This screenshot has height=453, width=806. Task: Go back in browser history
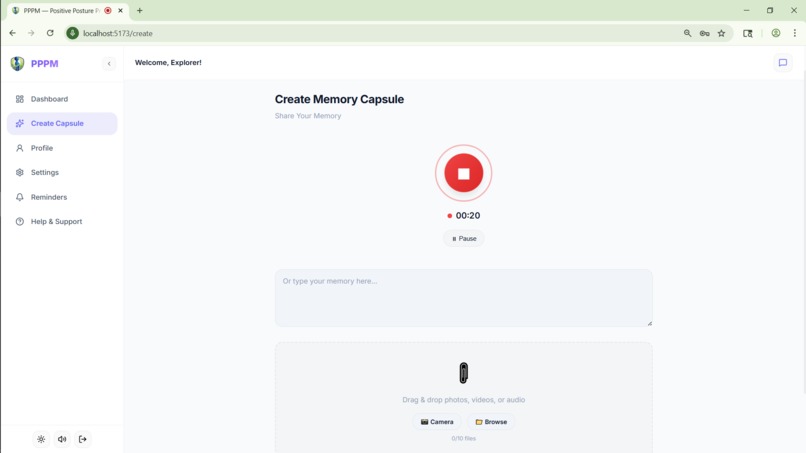tap(12, 33)
